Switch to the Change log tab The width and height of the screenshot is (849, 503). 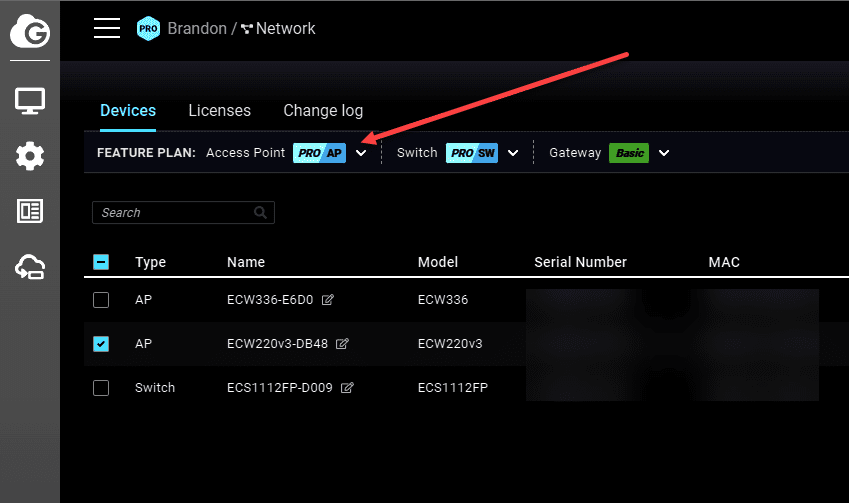[x=323, y=110]
